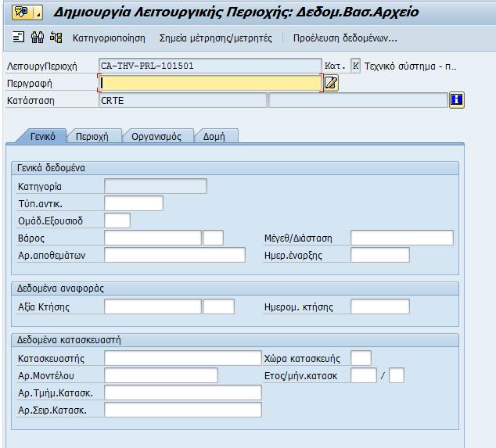Click the Μέγεθ/Διάσταση input field
Image resolution: width=496 pixels, height=448 pixels.
402,238
